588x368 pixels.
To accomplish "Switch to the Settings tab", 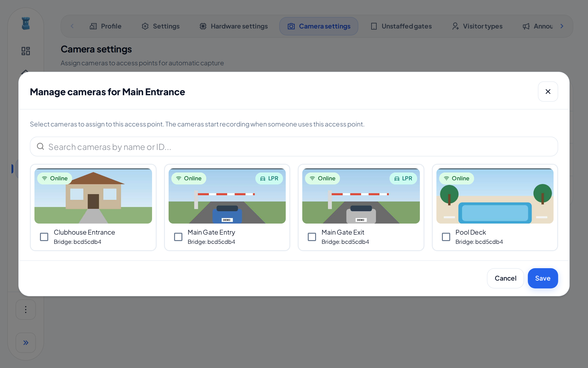I will click(x=161, y=26).
